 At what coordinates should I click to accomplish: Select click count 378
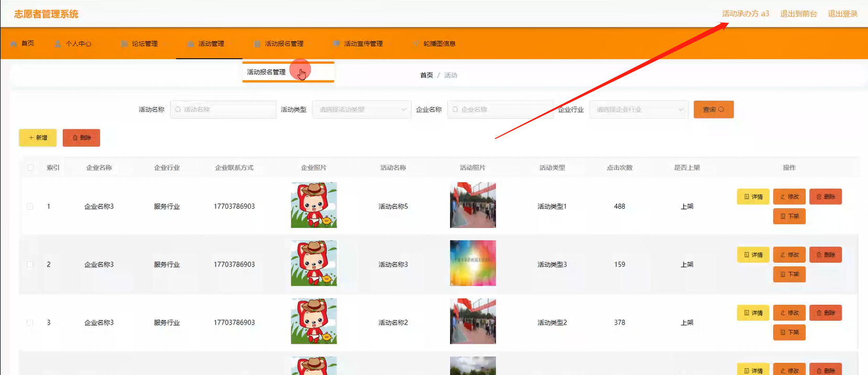pyautogui.click(x=620, y=323)
